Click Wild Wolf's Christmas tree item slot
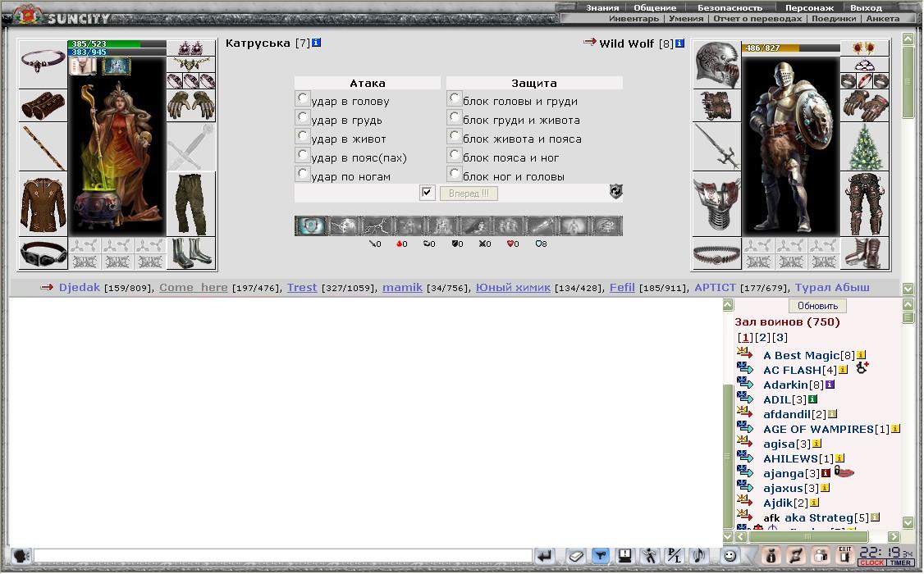The height and width of the screenshot is (574, 924). 864,147
